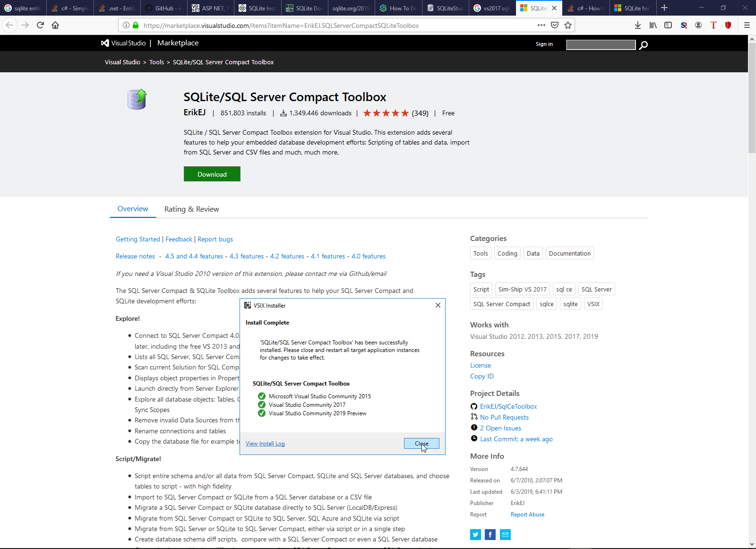Click the star rating with 349 reviews
The image size is (756, 549).
(x=396, y=113)
